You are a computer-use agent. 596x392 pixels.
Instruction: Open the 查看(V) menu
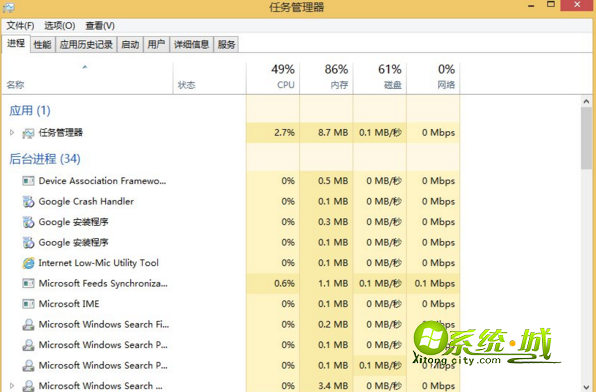(100, 25)
